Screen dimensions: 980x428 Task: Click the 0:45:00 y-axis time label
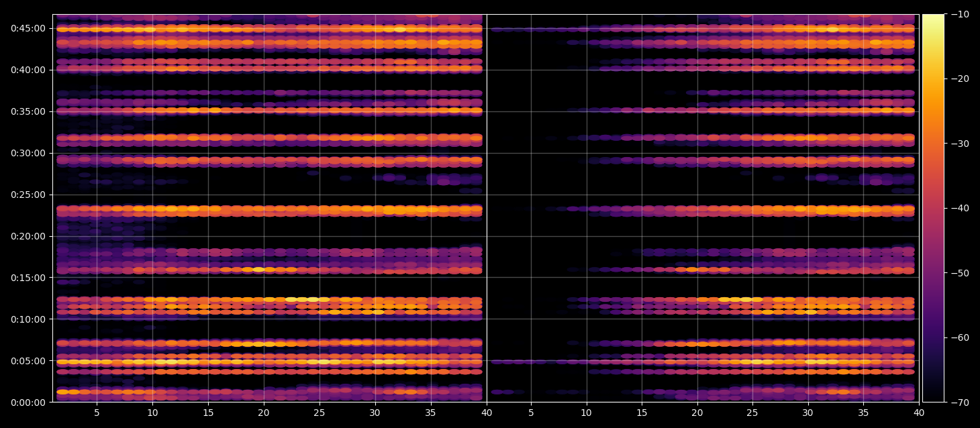click(28, 28)
